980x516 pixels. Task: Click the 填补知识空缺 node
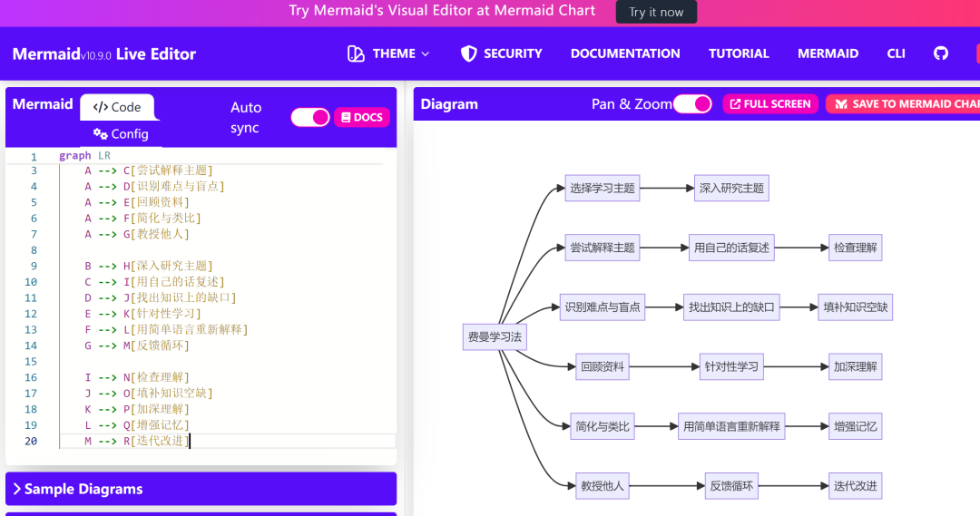pos(855,307)
